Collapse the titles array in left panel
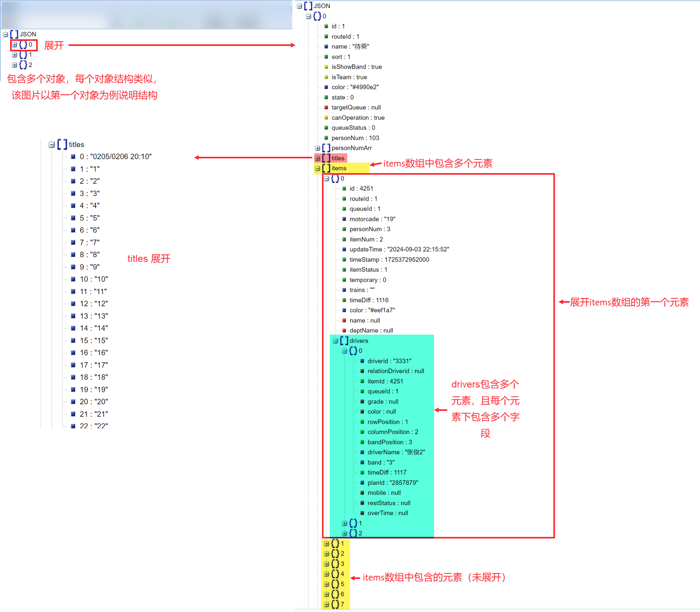The width and height of the screenshot is (700, 612). pyautogui.click(x=51, y=145)
